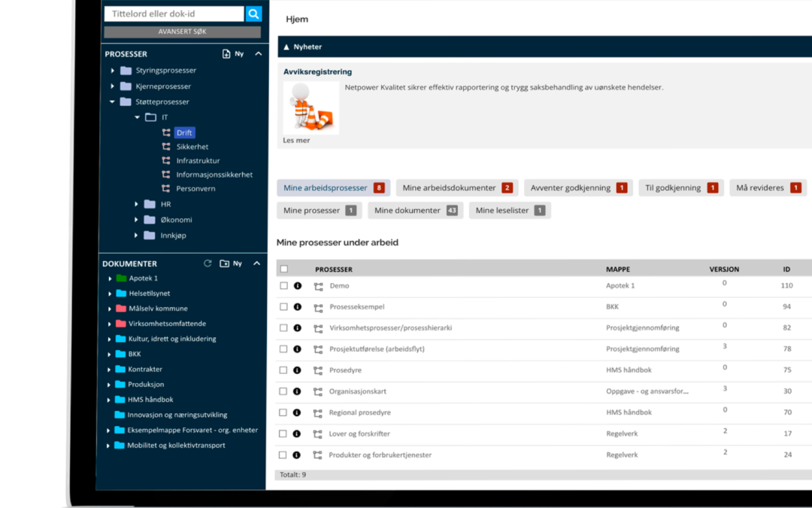This screenshot has height=508, width=812.
Task: Click the Avansert søk button
Action: coord(182,32)
